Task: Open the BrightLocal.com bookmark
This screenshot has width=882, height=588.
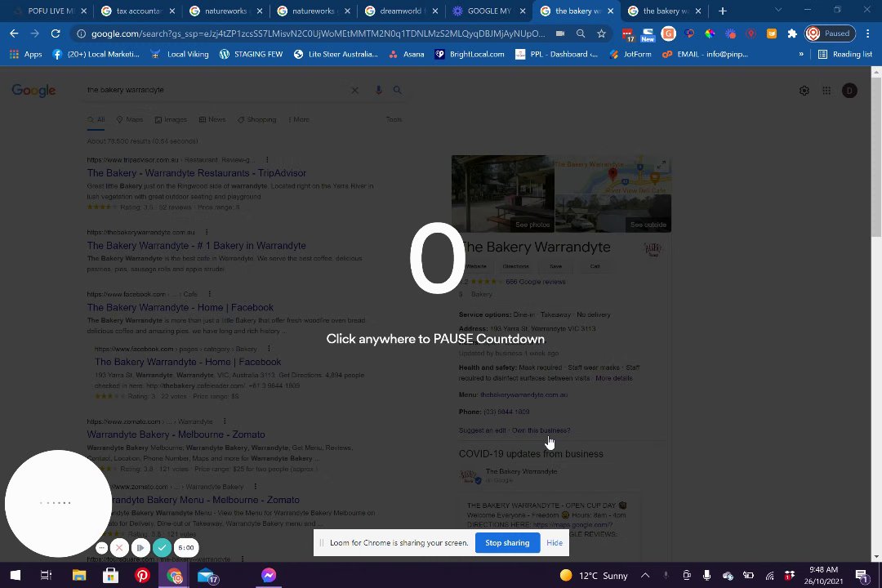Action: click(x=470, y=54)
